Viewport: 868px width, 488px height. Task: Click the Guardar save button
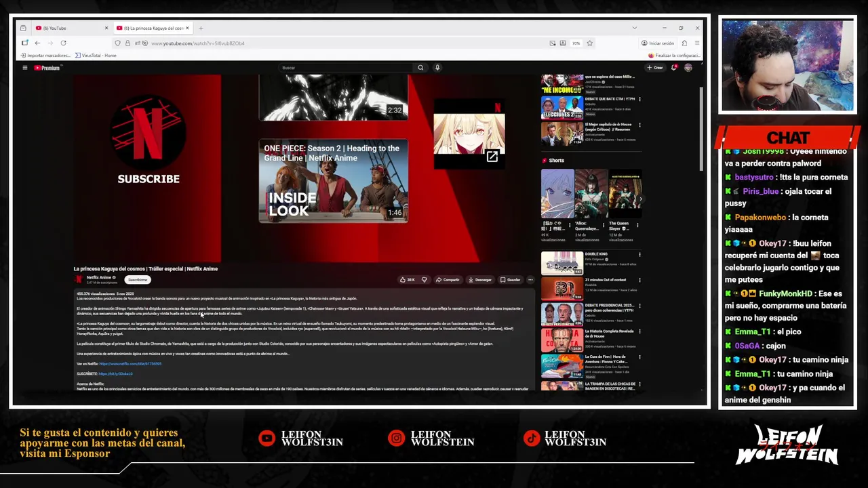(511, 280)
